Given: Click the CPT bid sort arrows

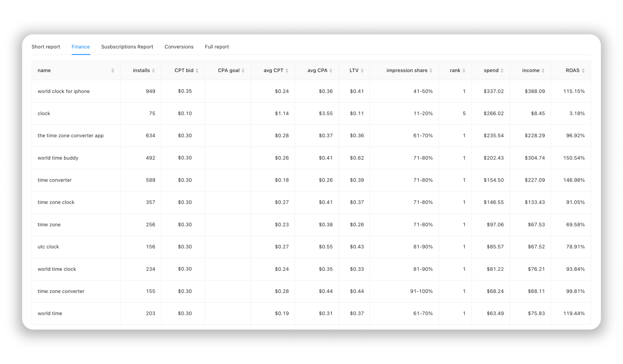Looking at the screenshot, I should pos(197,71).
